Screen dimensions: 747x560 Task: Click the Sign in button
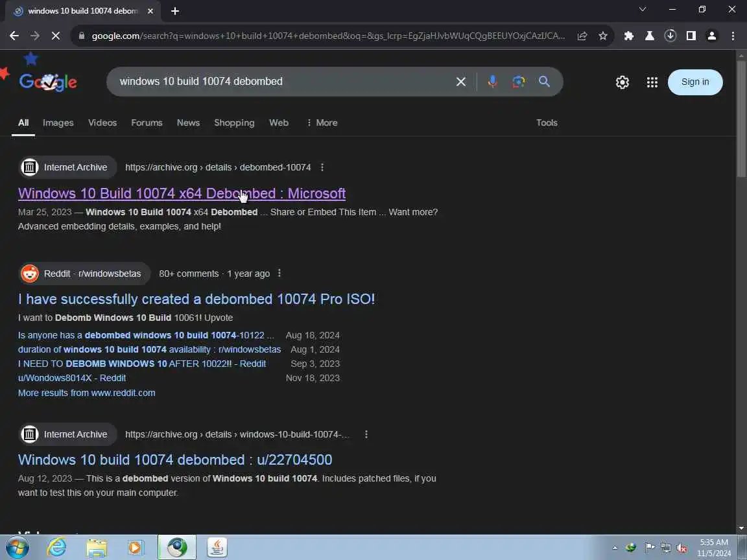tap(695, 82)
